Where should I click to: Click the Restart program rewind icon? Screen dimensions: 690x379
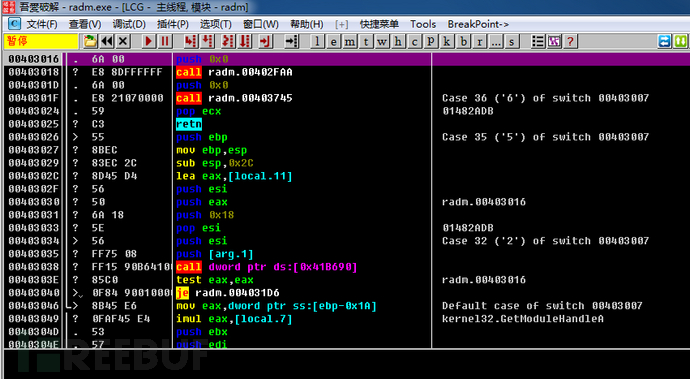(x=107, y=41)
